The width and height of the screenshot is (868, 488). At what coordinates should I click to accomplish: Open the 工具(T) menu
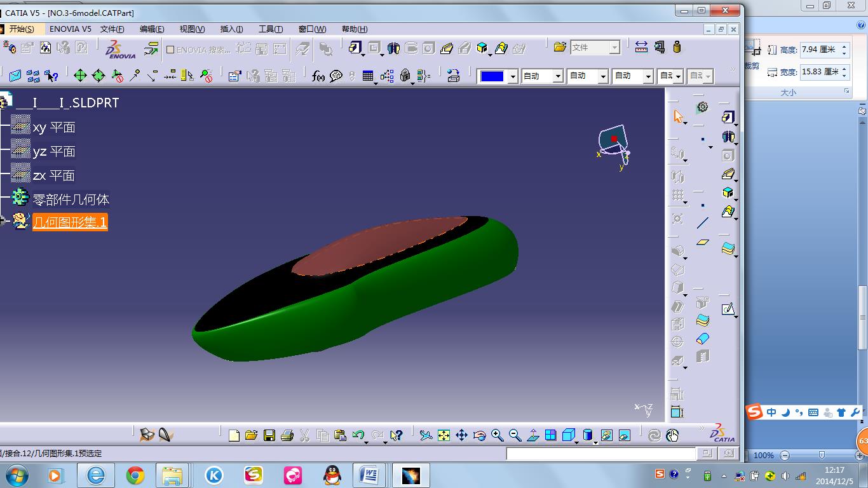click(271, 29)
